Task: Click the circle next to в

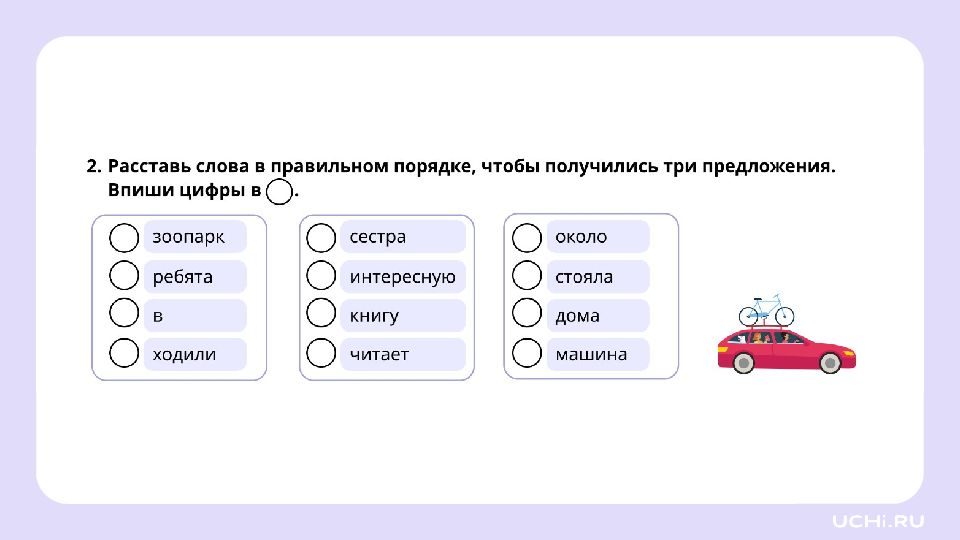Action: click(x=124, y=313)
